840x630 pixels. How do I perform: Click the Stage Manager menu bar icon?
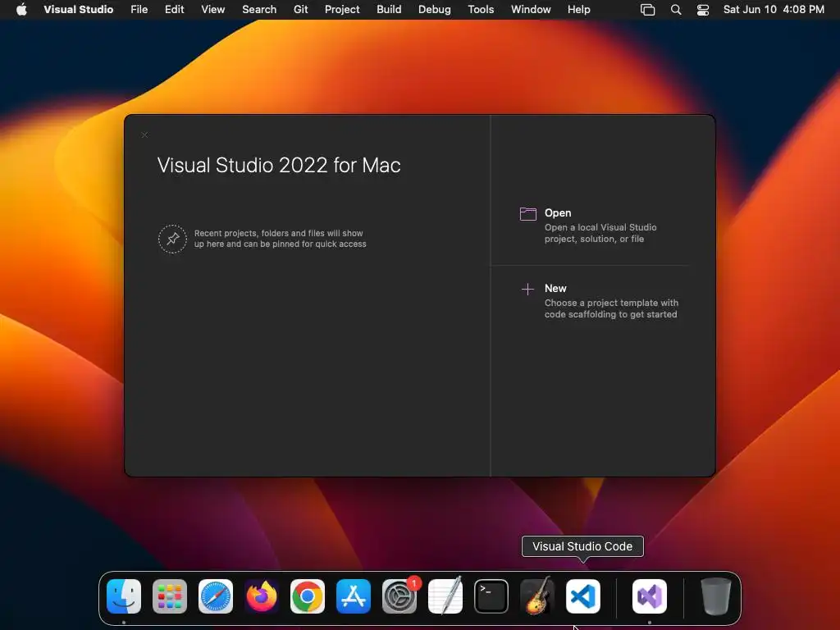pos(648,10)
